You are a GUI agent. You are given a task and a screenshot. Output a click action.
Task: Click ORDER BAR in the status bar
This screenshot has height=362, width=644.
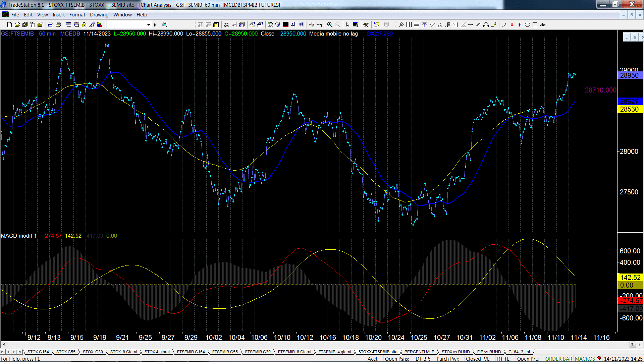[x=558, y=359]
